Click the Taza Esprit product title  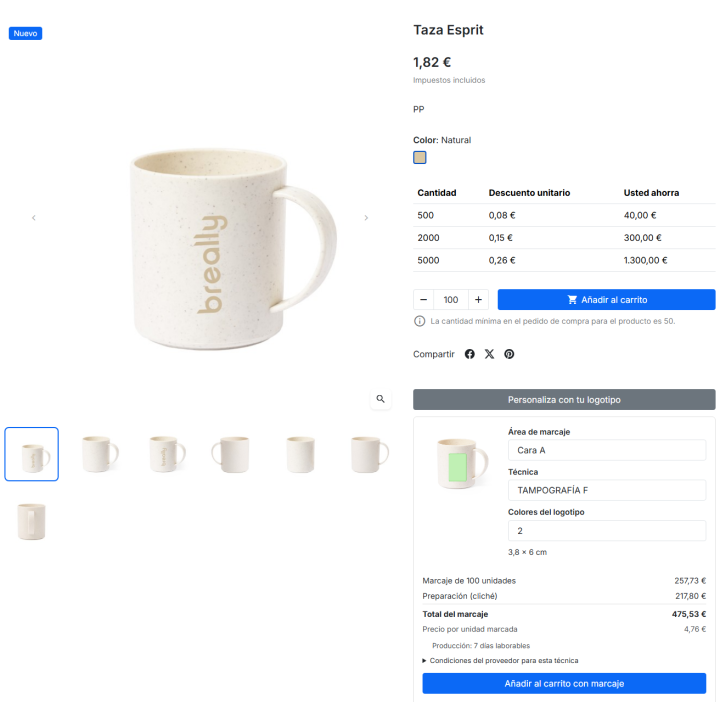pyautogui.click(x=448, y=30)
